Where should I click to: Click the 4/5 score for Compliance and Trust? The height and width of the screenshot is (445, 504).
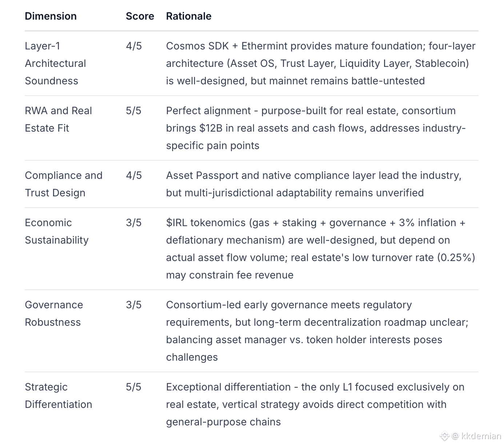(x=133, y=175)
